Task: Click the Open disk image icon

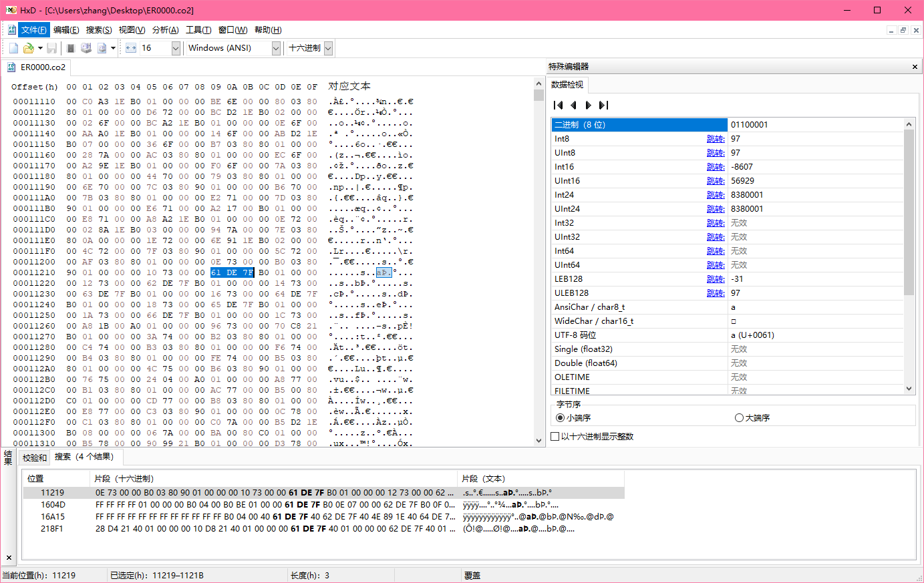Action: click(102, 48)
